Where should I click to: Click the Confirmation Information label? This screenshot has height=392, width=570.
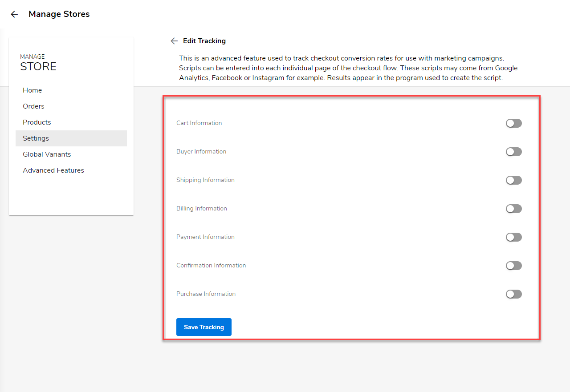point(211,266)
